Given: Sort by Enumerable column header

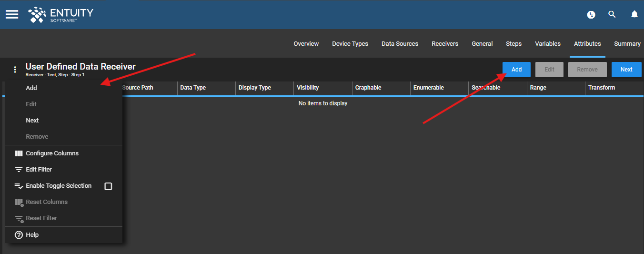Looking at the screenshot, I should tap(429, 88).
